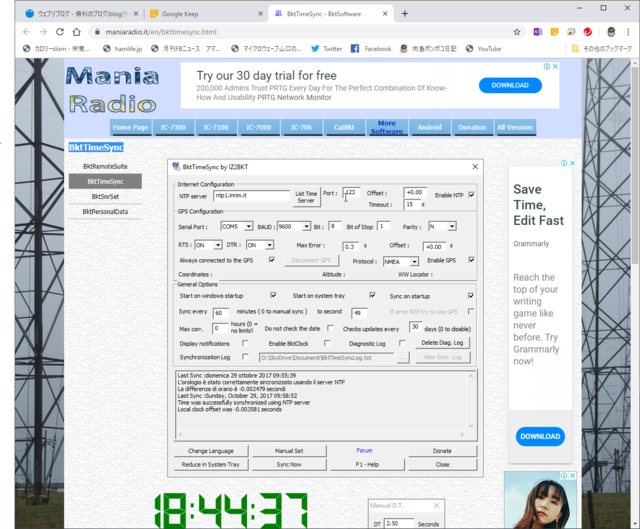Image resolution: width=640 pixels, height=529 pixels.
Task: Open the IC-7300 nav tab
Action: [x=173, y=127]
